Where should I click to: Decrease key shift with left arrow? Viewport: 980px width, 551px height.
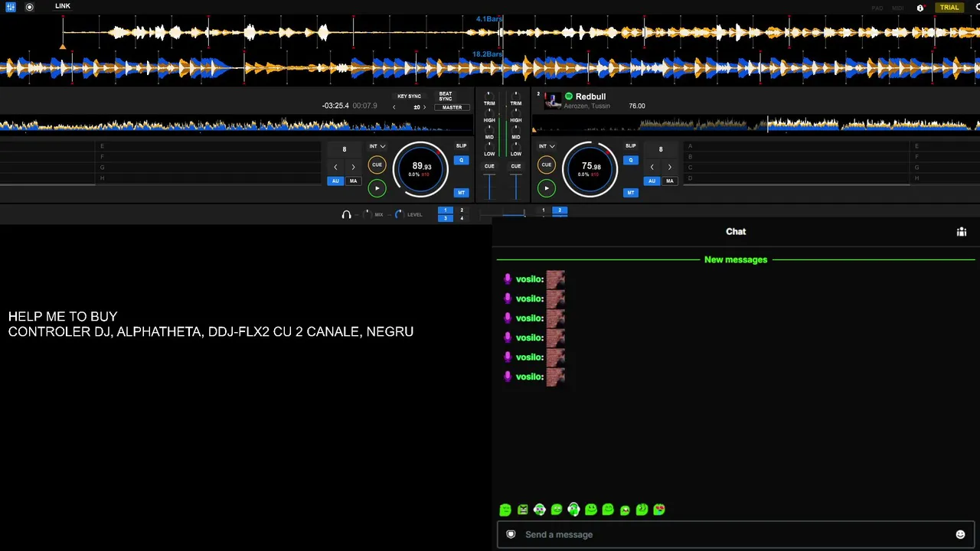(394, 107)
